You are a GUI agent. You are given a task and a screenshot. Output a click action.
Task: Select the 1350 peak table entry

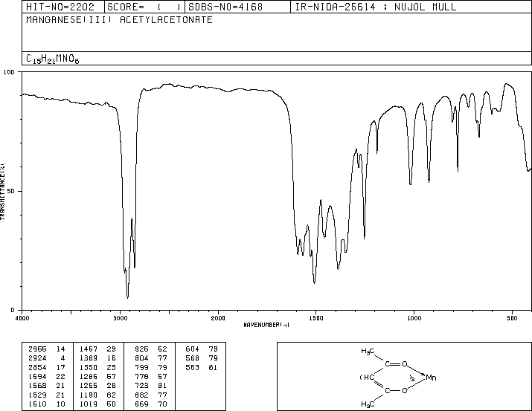click(x=97, y=367)
